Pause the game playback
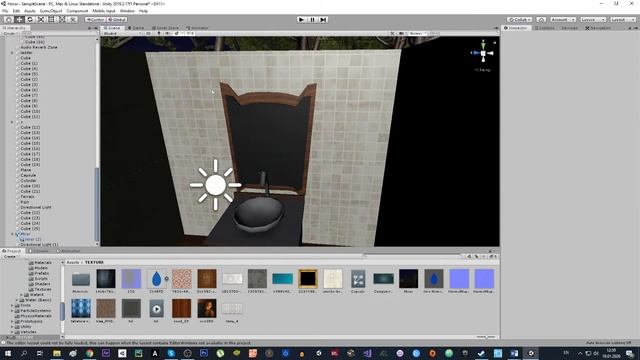The width and height of the screenshot is (640, 360). tap(312, 19)
